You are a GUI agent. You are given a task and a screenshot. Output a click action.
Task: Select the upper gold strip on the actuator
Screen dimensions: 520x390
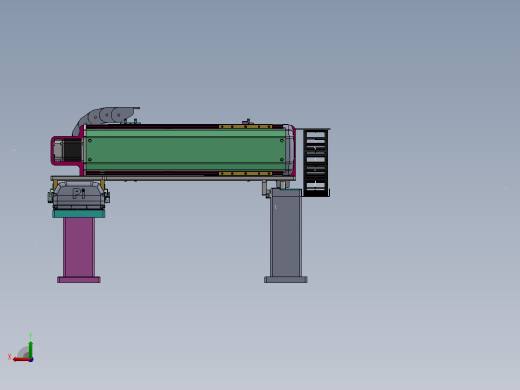point(245,127)
